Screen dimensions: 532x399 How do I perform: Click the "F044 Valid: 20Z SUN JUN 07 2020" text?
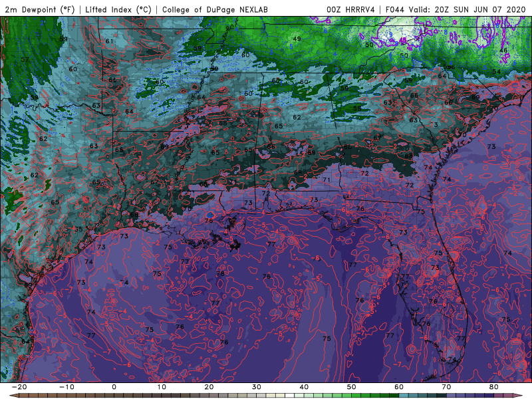(x=456, y=9)
